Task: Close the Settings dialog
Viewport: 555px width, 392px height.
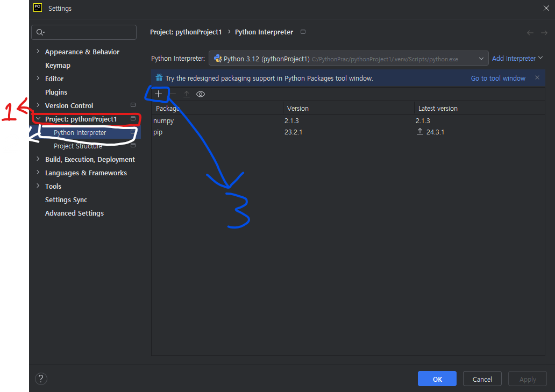Action: [546, 8]
